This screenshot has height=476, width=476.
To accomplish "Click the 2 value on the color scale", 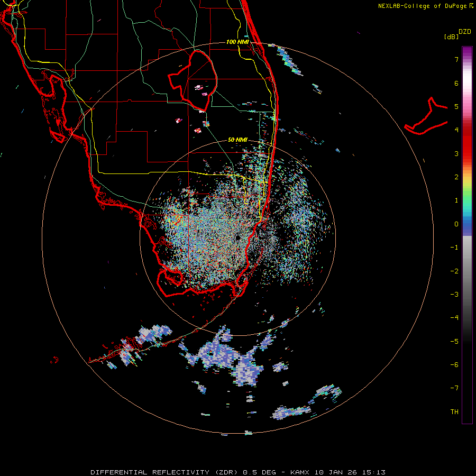I will (x=456, y=177).
